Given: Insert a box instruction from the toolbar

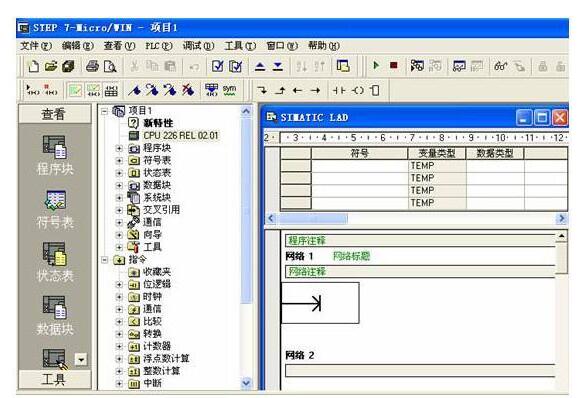Looking at the screenshot, I should pos(375,90).
